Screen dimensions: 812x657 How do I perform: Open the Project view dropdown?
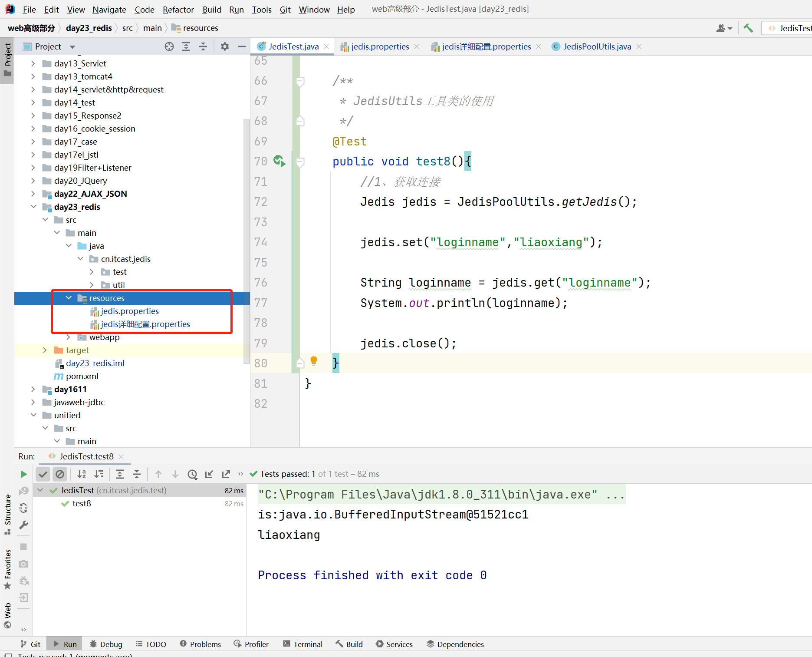72,47
